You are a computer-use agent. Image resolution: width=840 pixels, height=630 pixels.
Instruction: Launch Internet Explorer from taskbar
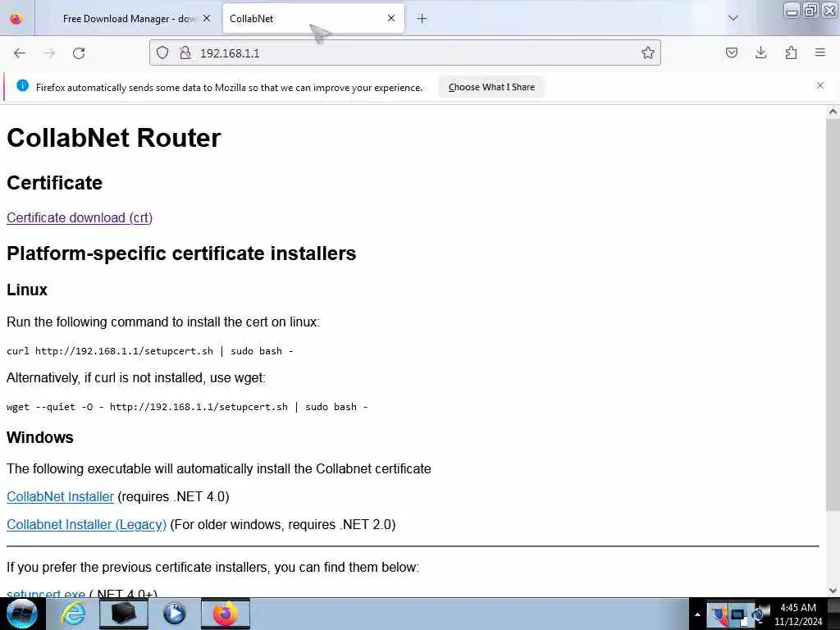(x=73, y=614)
